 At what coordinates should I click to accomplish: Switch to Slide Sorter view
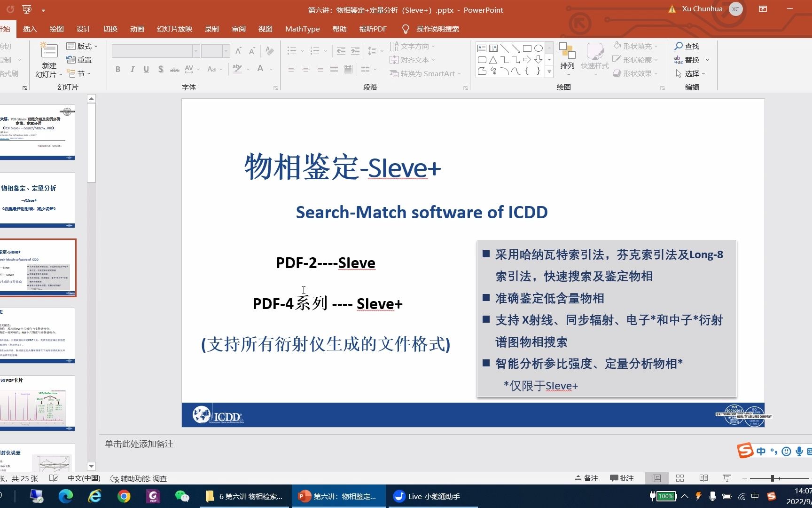click(680, 478)
